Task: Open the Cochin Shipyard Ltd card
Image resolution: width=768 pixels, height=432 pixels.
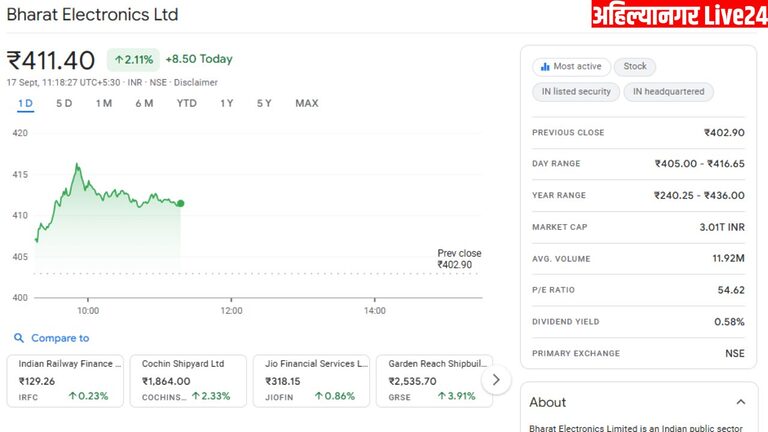Action: pos(188,380)
